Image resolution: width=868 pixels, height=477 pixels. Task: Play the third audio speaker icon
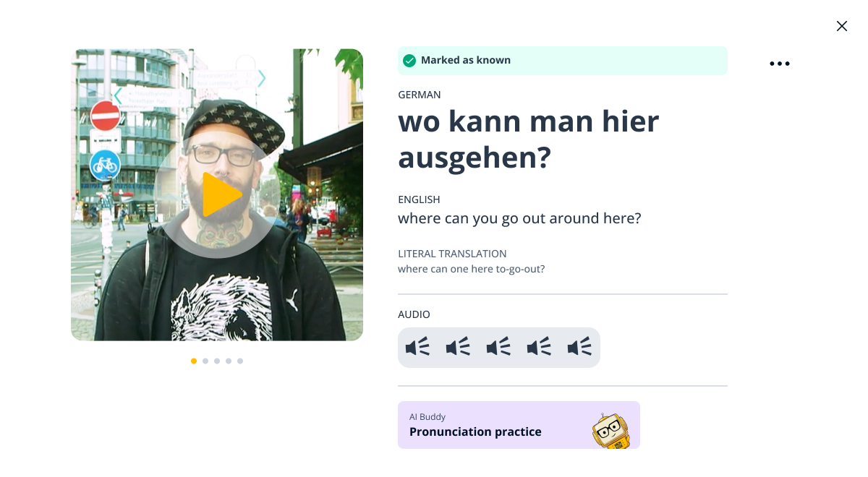coord(498,348)
